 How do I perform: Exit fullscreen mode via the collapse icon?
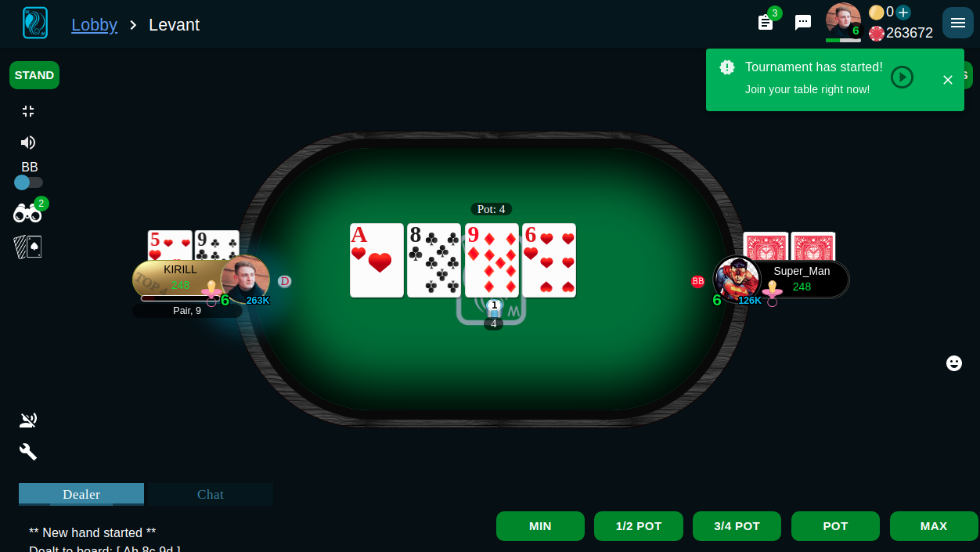[28, 111]
